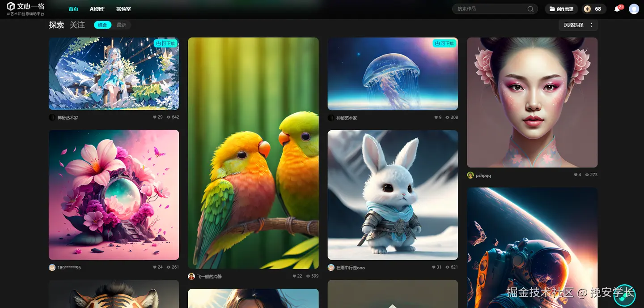644x308 pixels.
Task: Expand the 风格选择 dropdown
Action: pyautogui.click(x=578, y=25)
